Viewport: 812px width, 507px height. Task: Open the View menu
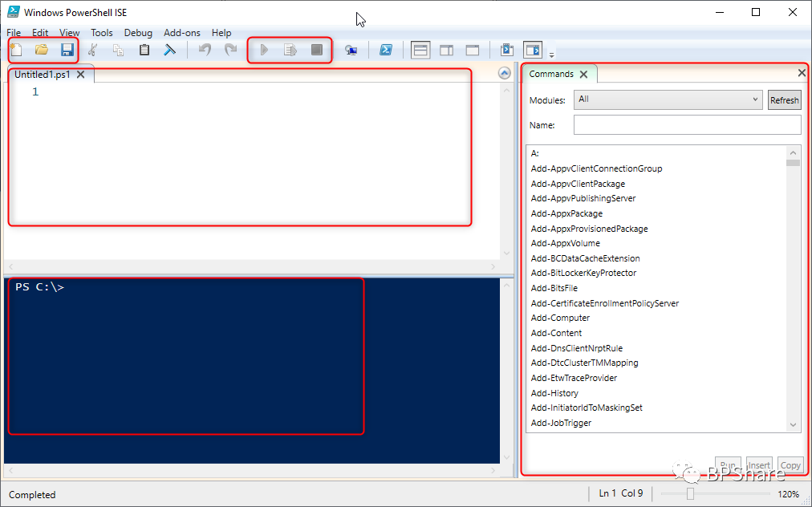point(69,33)
